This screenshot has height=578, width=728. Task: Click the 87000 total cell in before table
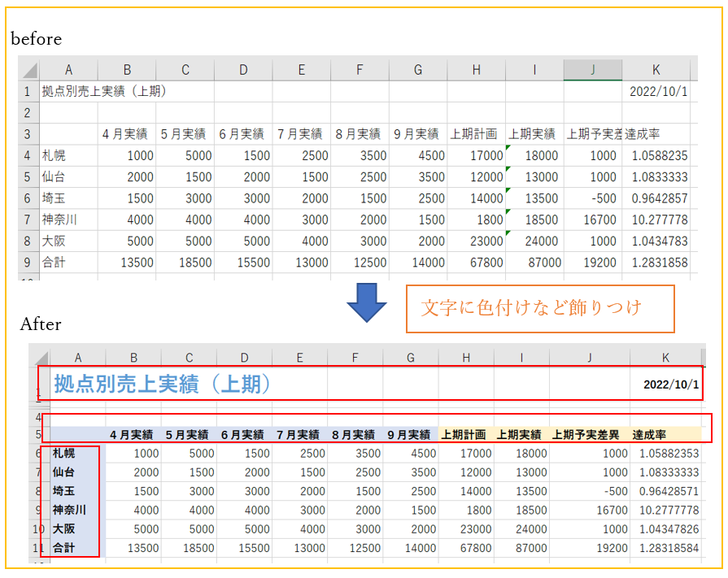(534, 262)
